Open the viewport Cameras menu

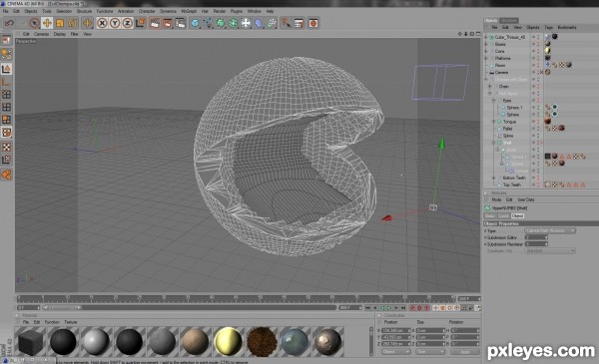(41, 34)
